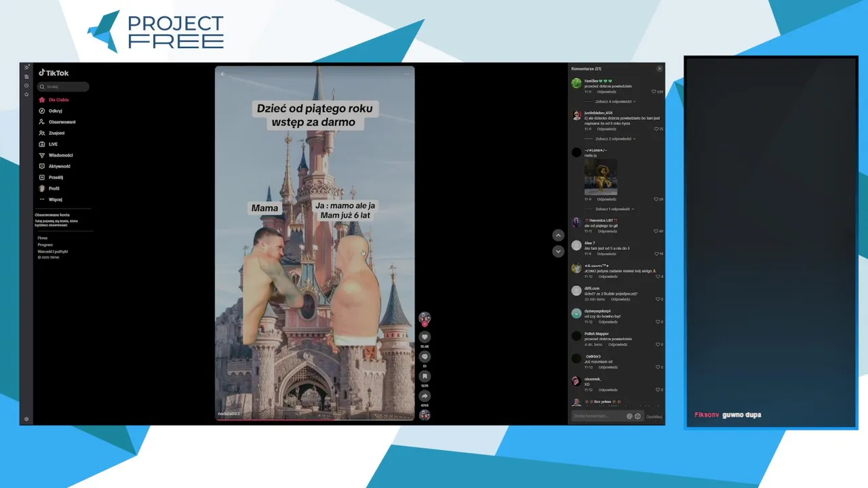Screen dimensions: 868x488
Task: Click the Dodaj komentarz input field
Action: click(597, 415)
